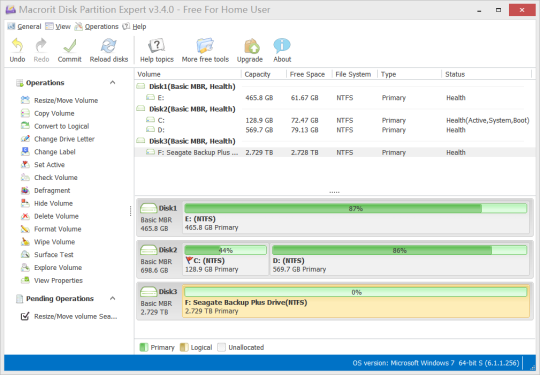Viewport: 540px width, 375px height.
Task: Open the General menu
Action: 24,27
